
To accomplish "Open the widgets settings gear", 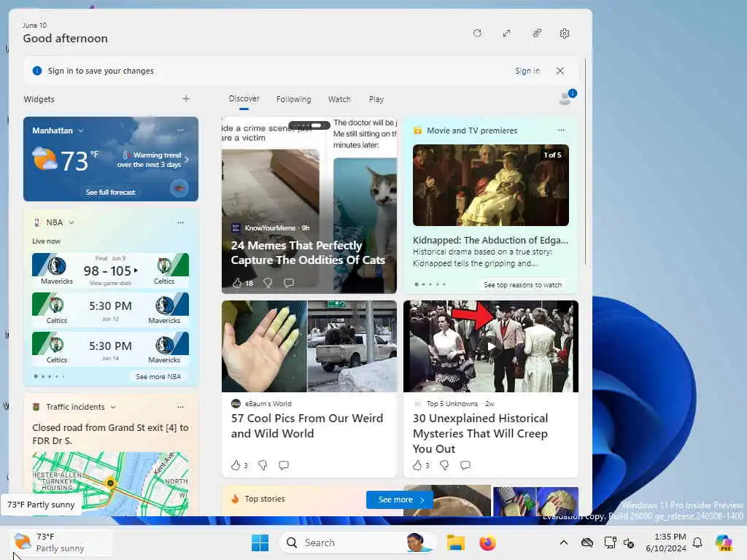I will [x=565, y=34].
